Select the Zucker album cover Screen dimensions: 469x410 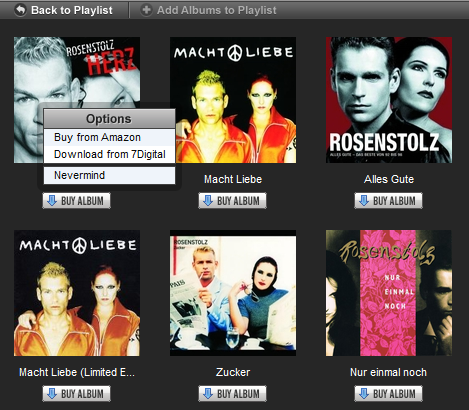pyautogui.click(x=233, y=293)
